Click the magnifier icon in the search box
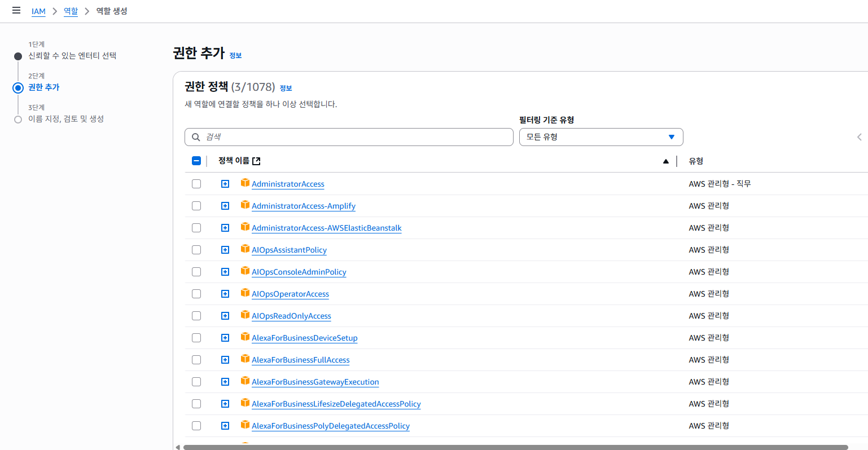This screenshot has height=450, width=868. 196,137
